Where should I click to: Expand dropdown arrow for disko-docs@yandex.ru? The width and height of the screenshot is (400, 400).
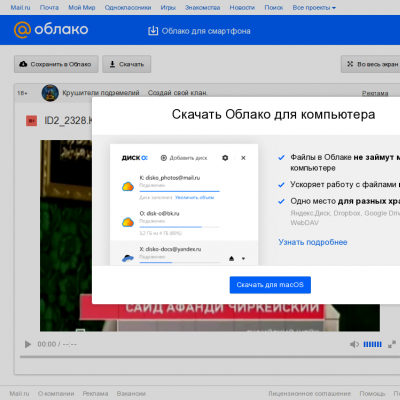[x=243, y=259]
